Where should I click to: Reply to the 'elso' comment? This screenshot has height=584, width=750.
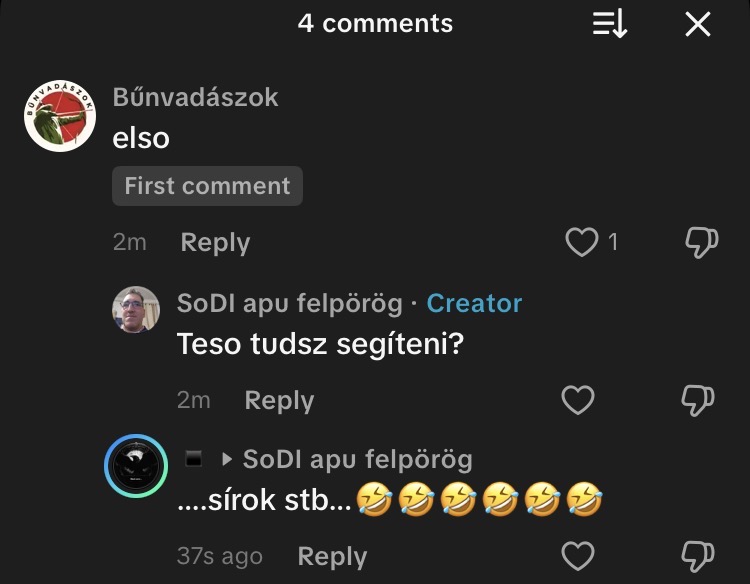tap(215, 243)
